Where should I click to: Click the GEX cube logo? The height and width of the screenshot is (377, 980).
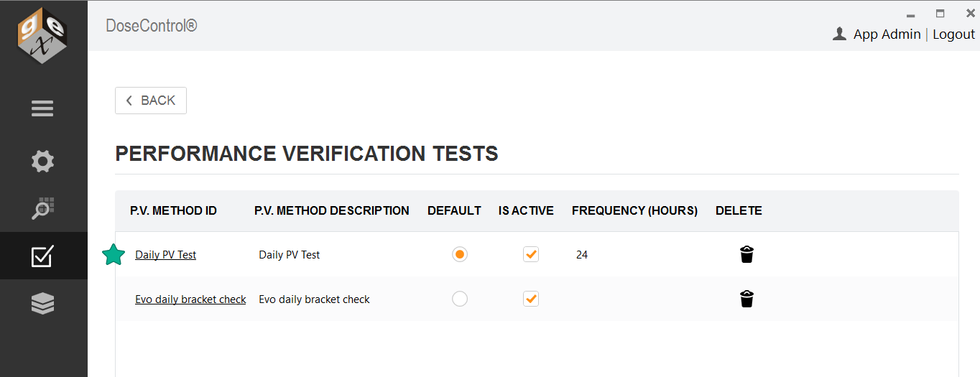tap(42, 40)
